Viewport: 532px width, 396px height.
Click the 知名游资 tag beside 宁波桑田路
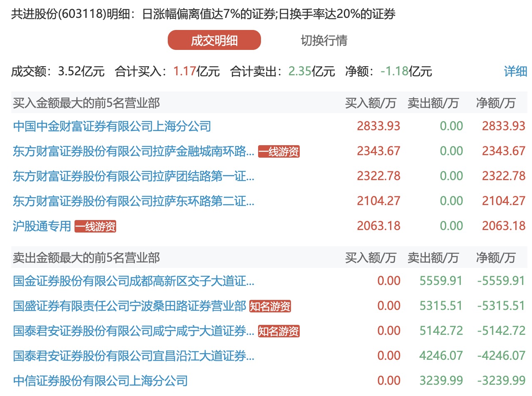click(270, 307)
